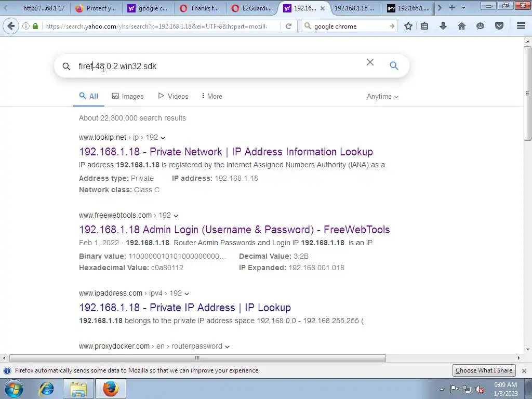Clear the Yahoo search query with the X
This screenshot has height=399, width=532.
point(370,62)
